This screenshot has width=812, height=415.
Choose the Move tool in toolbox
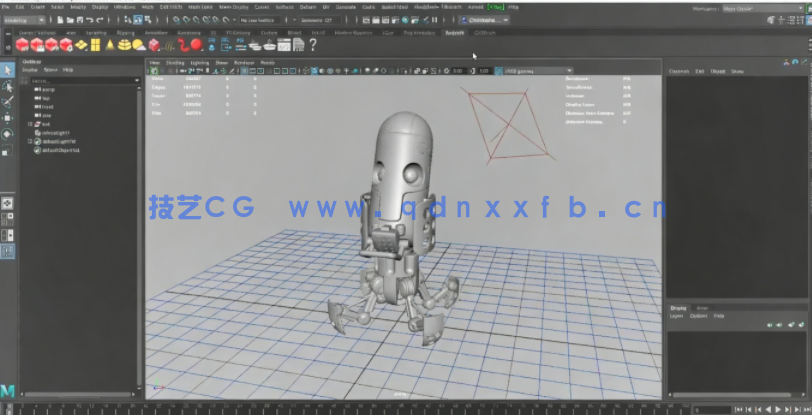tap(8, 118)
